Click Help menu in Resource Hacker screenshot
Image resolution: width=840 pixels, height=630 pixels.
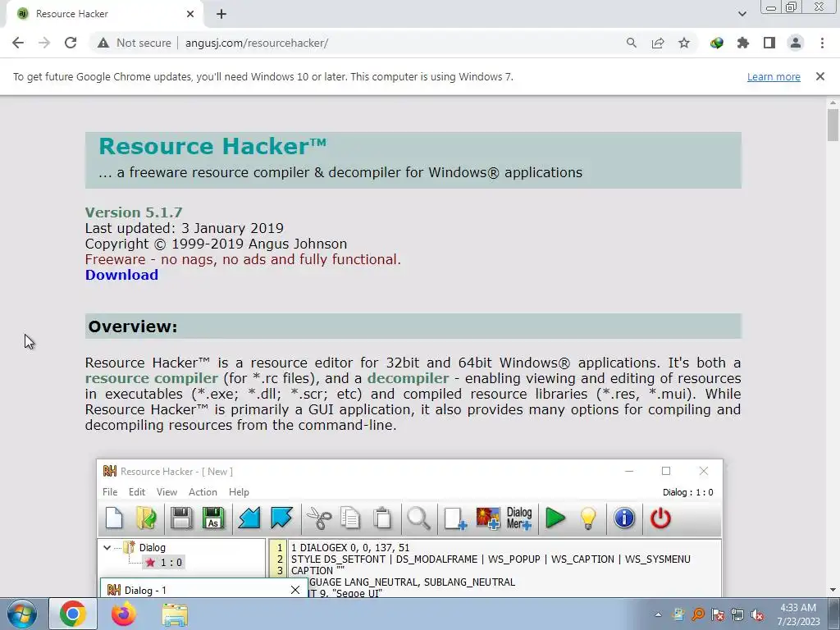tap(239, 492)
